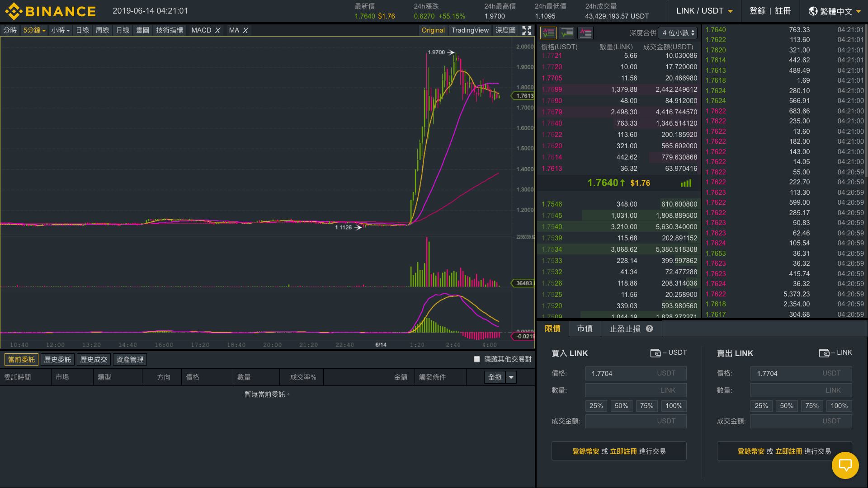
Task: Select the 日線 daily chart
Action: [82, 30]
